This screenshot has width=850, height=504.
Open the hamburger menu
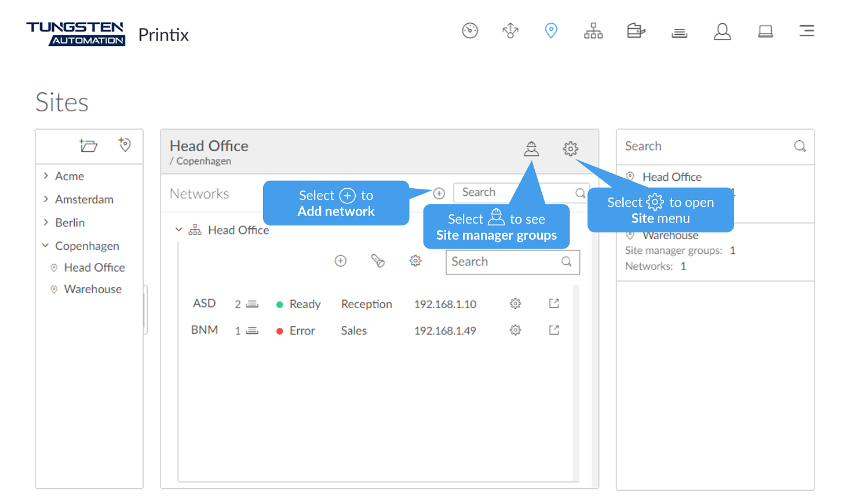click(807, 31)
